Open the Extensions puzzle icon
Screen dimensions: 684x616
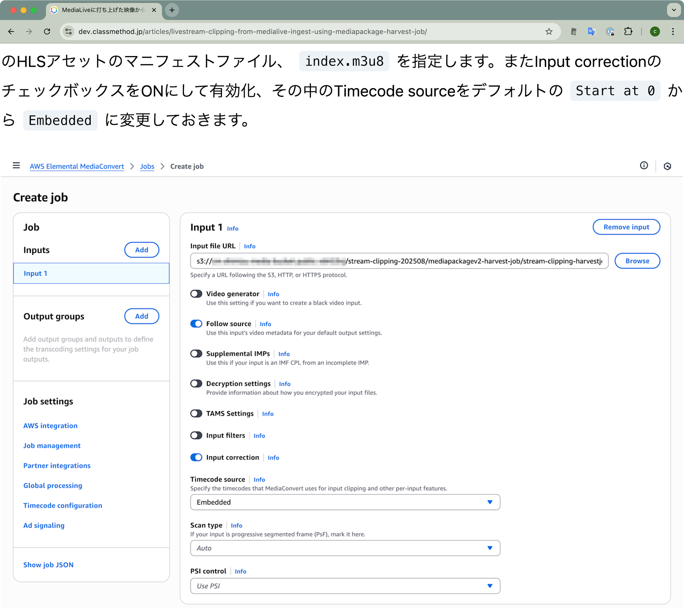pyautogui.click(x=628, y=31)
